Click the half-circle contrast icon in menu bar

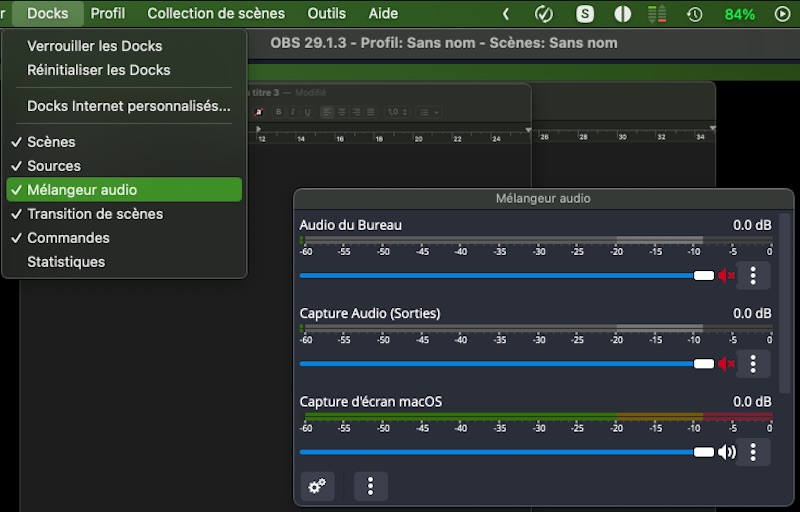coord(622,14)
